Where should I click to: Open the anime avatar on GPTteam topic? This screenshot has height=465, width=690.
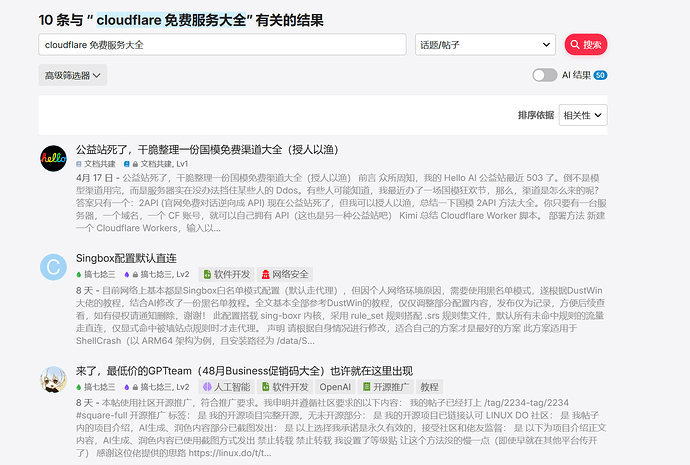(53, 380)
